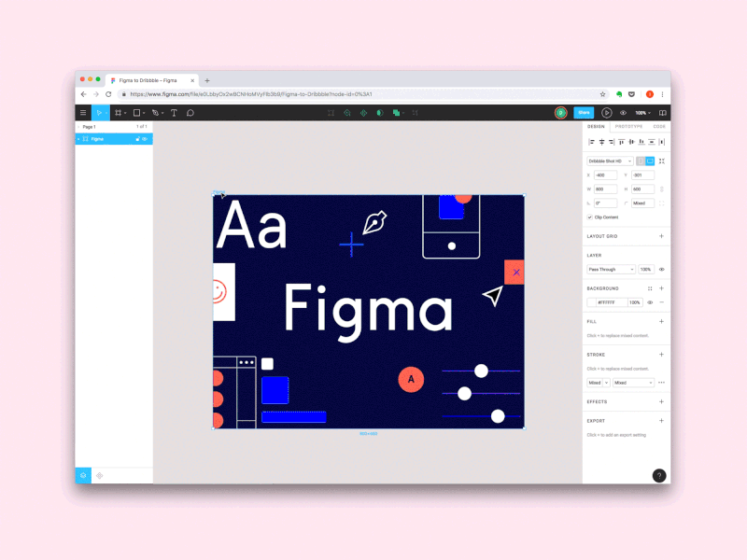Click the hamburger menu icon top-left
This screenshot has width=747, height=560.
coord(84,112)
